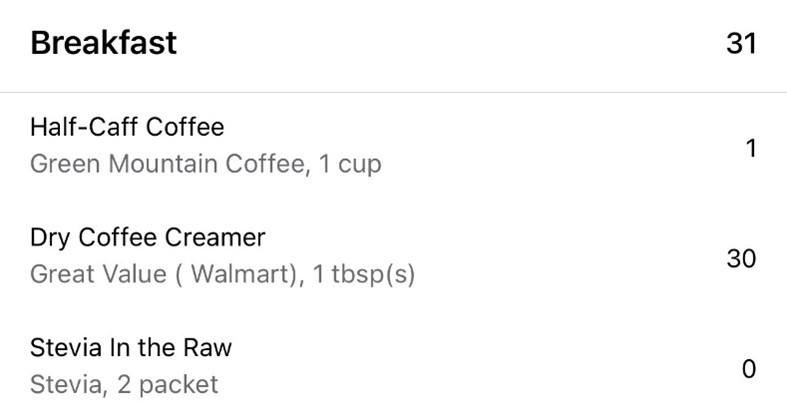787x420 pixels.
Task: Click the divider line under Breakfast header
Action: tap(393, 92)
